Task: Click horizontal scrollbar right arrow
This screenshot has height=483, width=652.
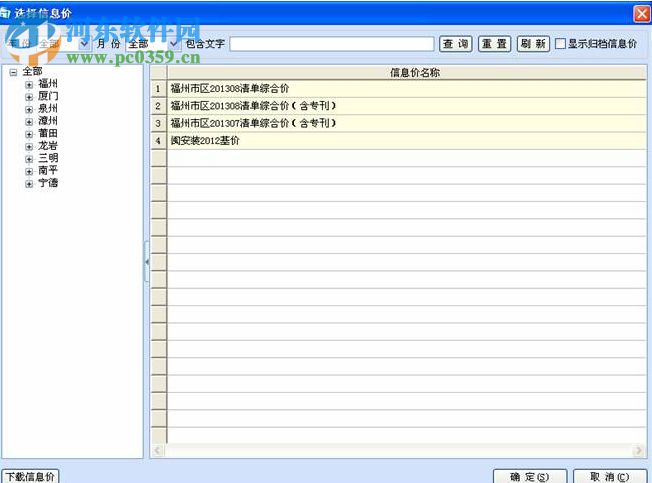Action: [x=639, y=450]
